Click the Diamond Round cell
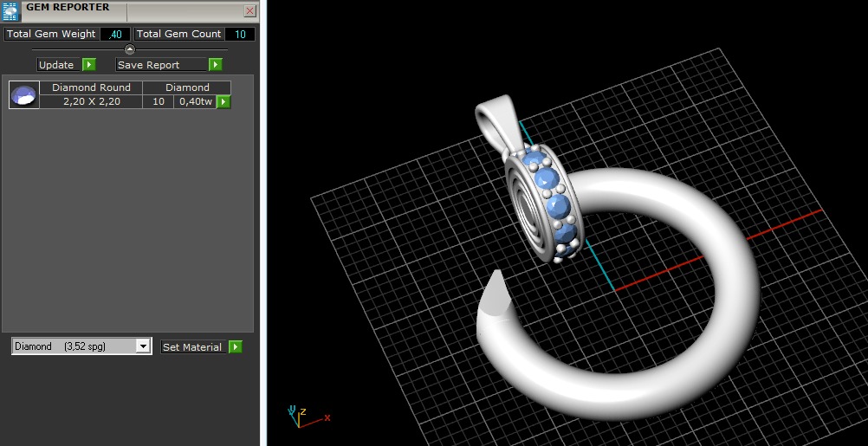The width and height of the screenshot is (868, 446). click(x=91, y=87)
